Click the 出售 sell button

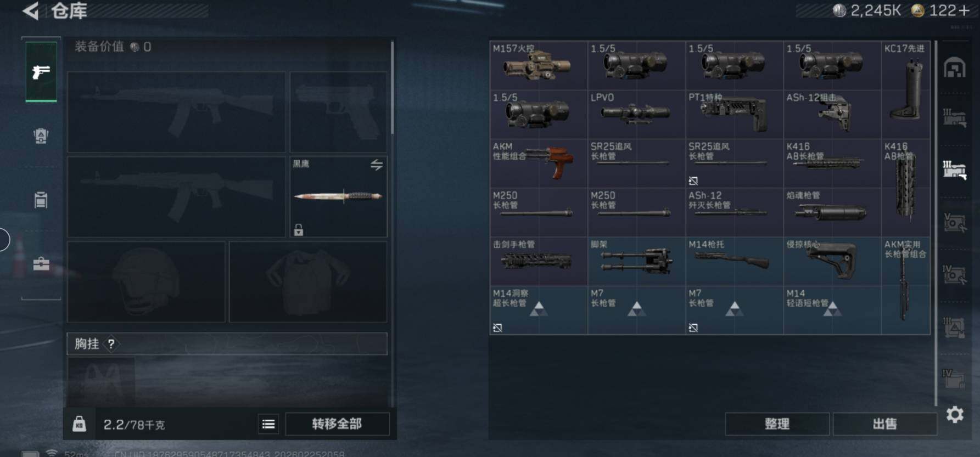pyautogui.click(x=884, y=424)
